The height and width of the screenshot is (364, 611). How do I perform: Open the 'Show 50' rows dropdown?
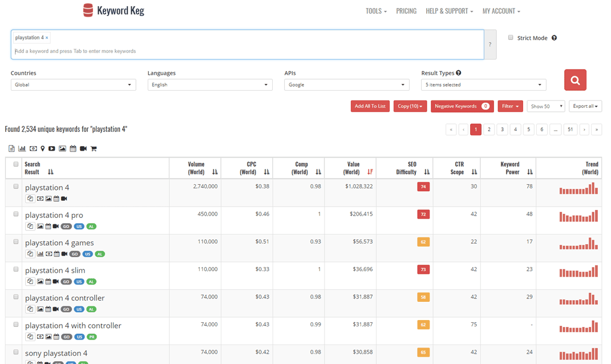tap(545, 106)
